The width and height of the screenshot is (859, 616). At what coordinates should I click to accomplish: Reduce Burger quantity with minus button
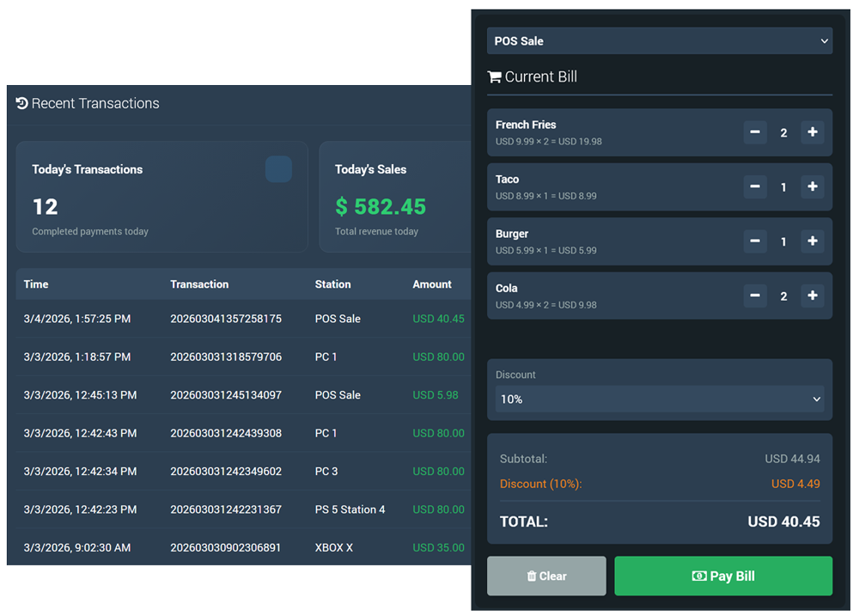point(755,241)
